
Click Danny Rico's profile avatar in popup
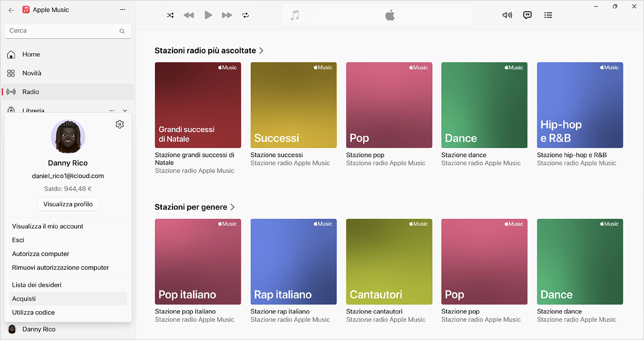[68, 137]
